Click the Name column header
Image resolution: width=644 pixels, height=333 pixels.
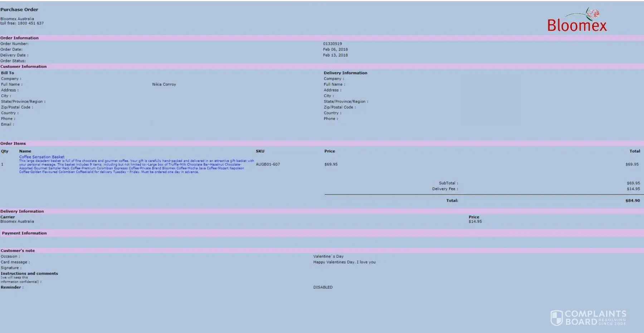tap(25, 151)
